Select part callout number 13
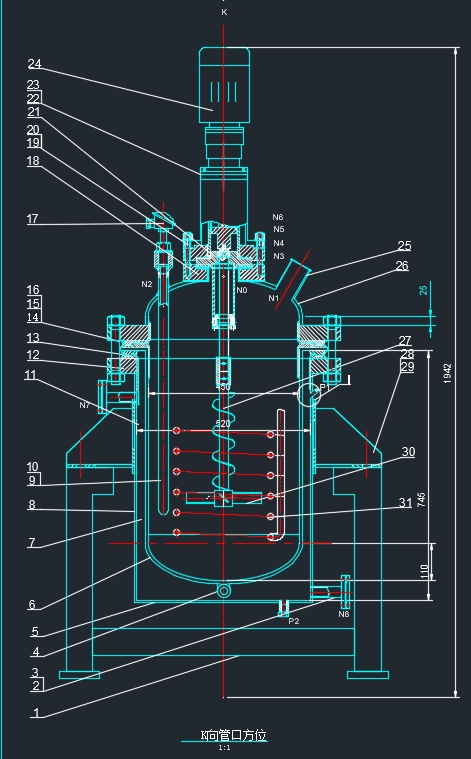Viewport: 471px width, 759px height. point(32,338)
